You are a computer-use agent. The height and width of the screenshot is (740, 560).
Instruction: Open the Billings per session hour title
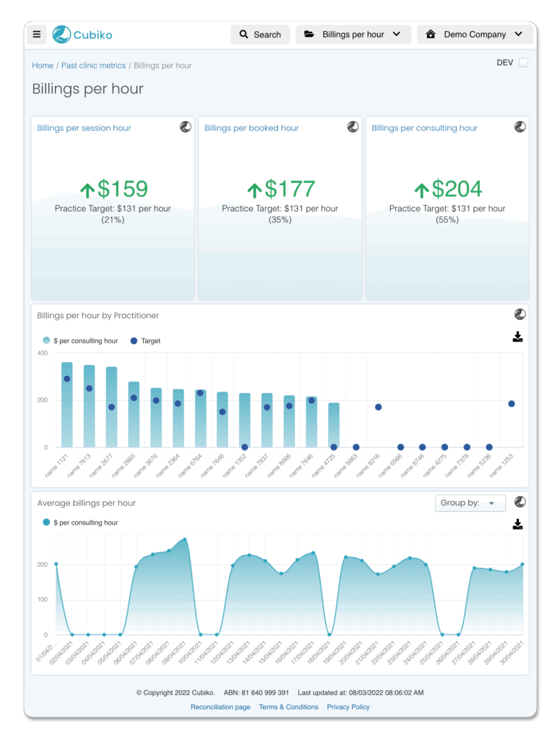click(84, 128)
